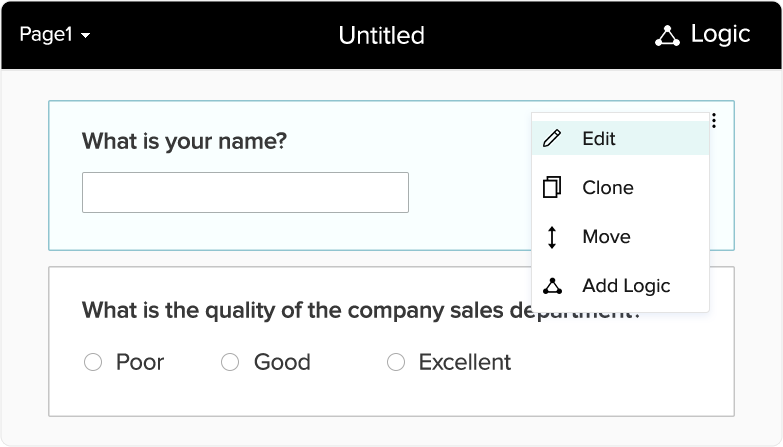783x447 pixels.
Task: Select the Add Logic menu item
Action: point(626,286)
